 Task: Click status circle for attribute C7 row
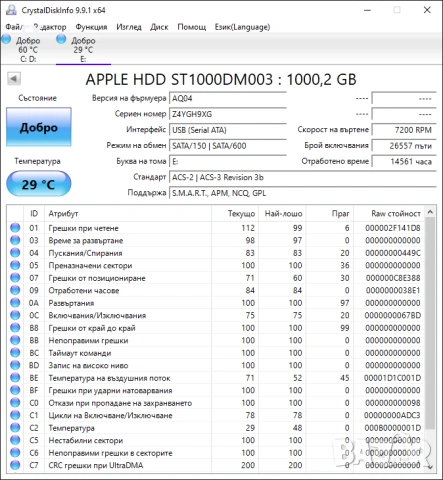coord(15,465)
